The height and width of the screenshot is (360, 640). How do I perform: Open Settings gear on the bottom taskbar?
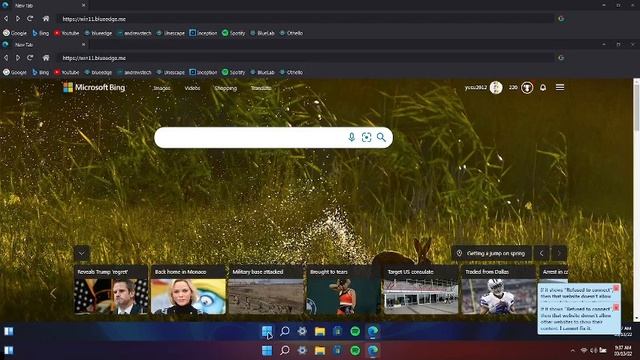coord(302,350)
